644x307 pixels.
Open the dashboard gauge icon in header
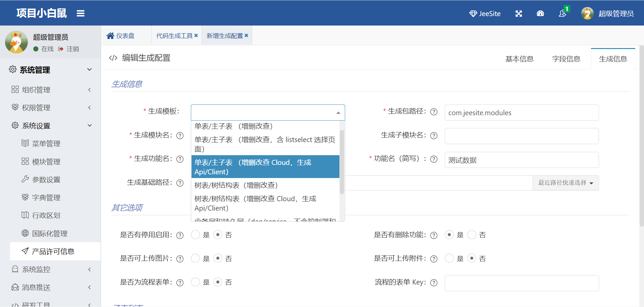(540, 13)
